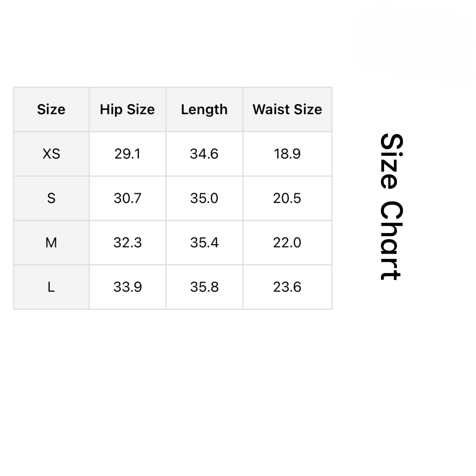
Task: Click the S waist value 20.5
Action: [x=287, y=198]
